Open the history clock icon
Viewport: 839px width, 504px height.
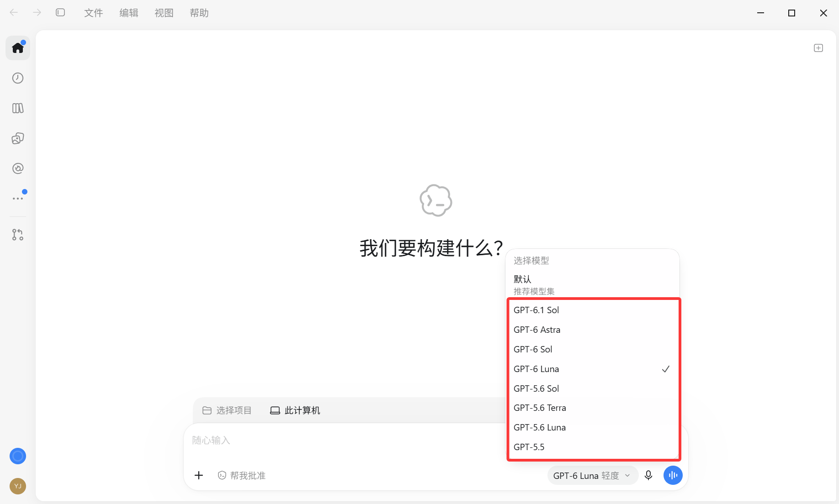pos(18,78)
